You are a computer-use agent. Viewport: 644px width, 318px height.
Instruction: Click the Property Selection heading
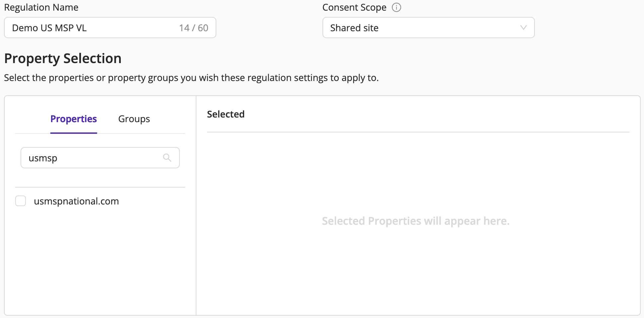63,58
